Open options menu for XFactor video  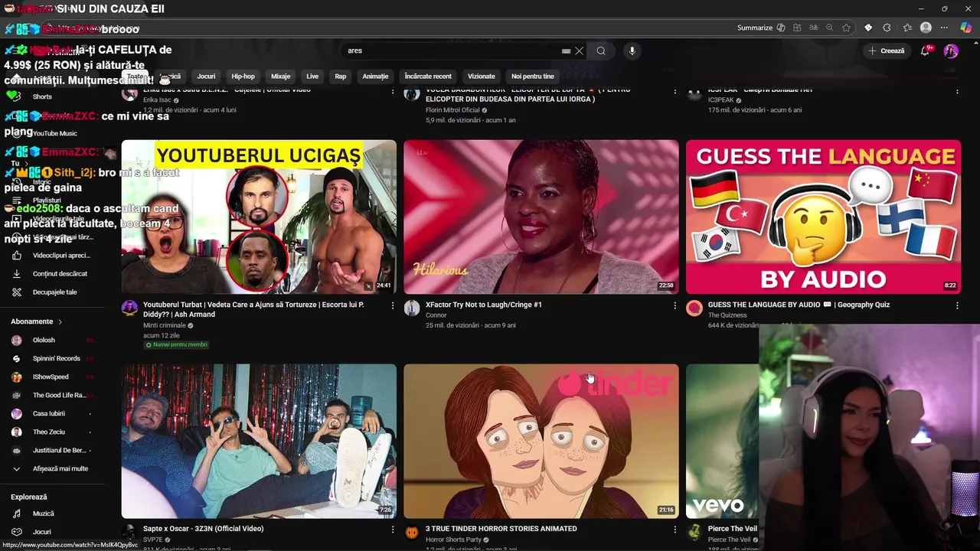click(675, 305)
